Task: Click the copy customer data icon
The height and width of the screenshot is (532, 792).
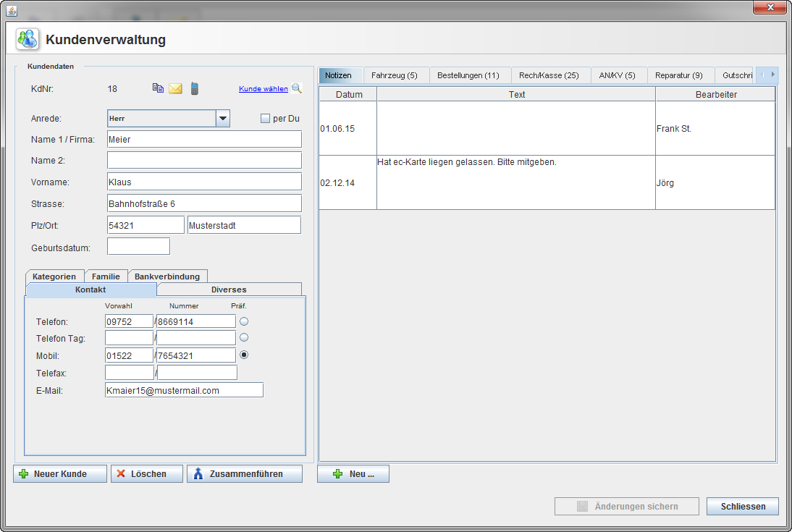Action: [x=158, y=88]
